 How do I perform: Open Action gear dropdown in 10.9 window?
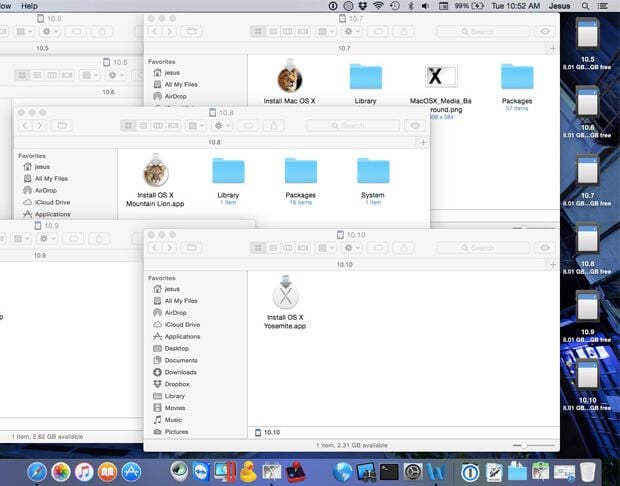click(x=47, y=239)
